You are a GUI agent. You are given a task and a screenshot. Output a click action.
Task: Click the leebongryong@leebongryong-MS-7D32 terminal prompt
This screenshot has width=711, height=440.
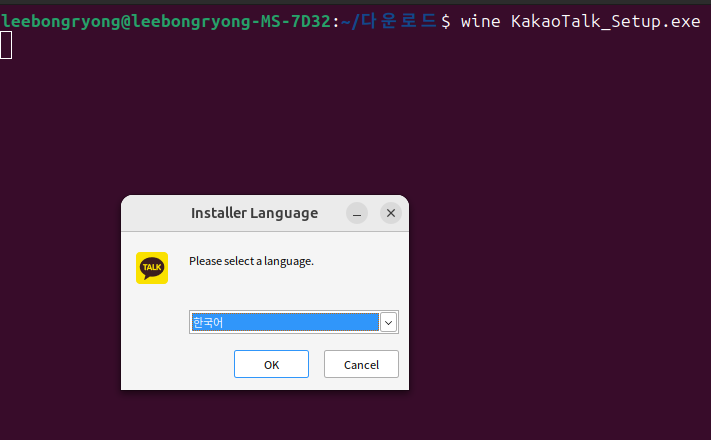[x=166, y=21]
